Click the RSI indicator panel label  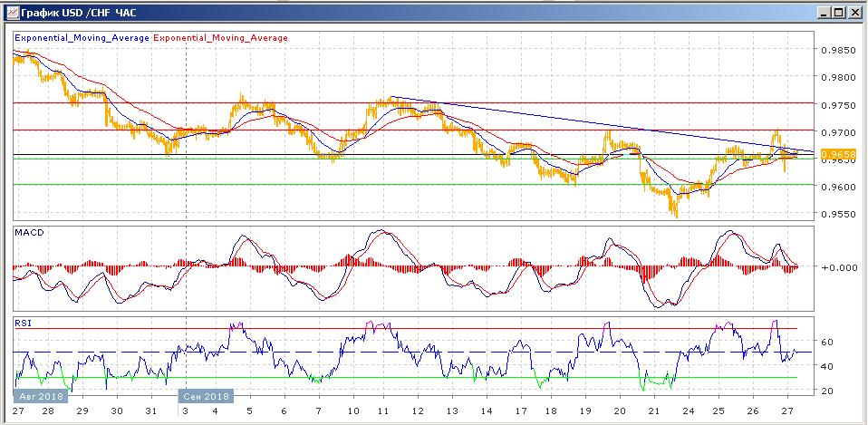[x=23, y=321]
